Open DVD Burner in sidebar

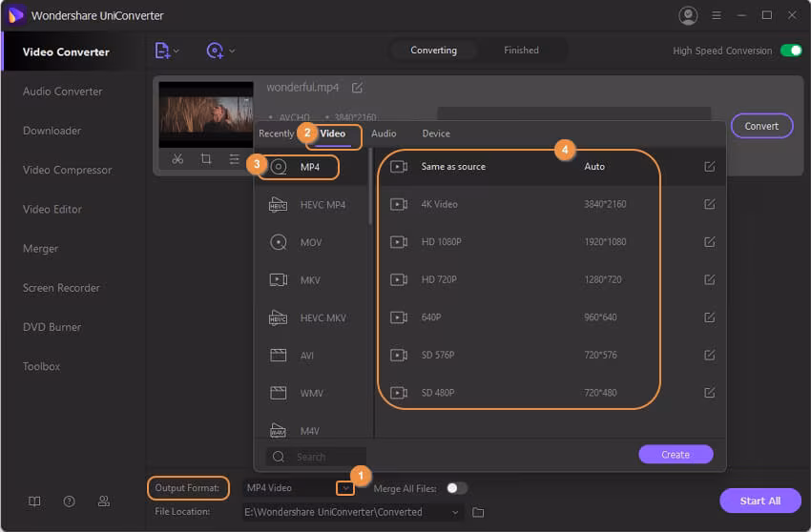point(52,327)
